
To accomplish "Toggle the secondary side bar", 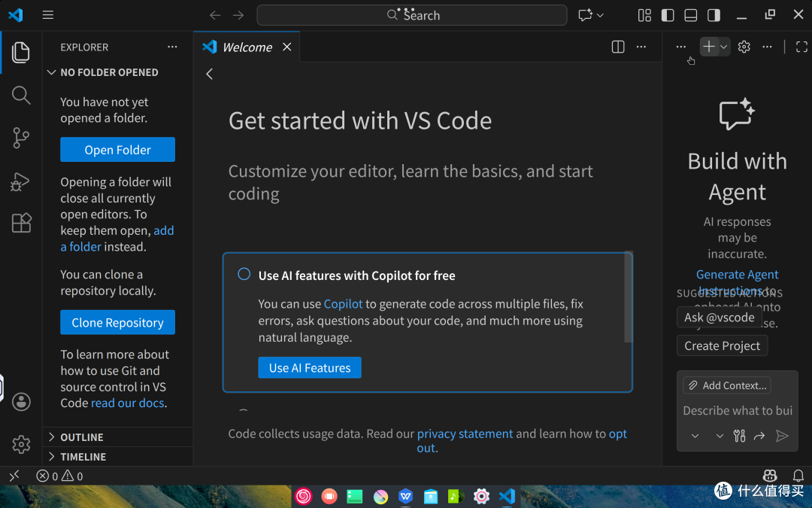I will (x=714, y=15).
